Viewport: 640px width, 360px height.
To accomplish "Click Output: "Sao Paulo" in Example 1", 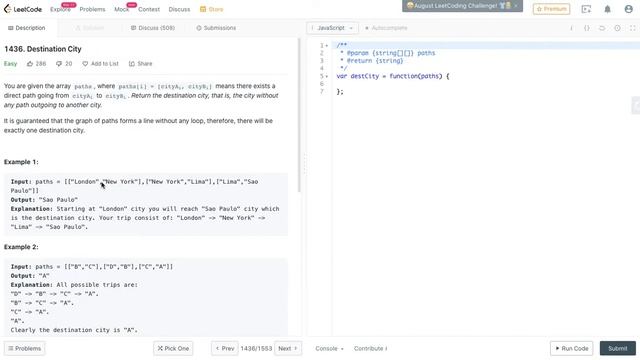I will point(44,200).
